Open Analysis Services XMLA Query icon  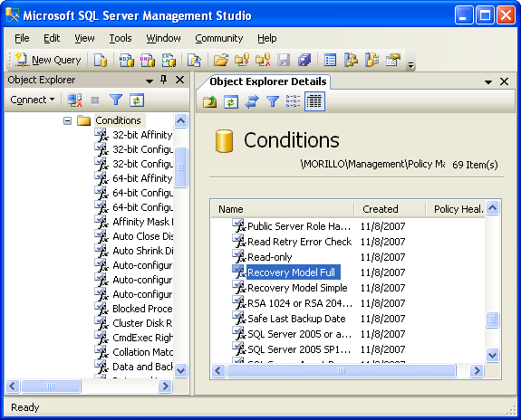click(169, 60)
